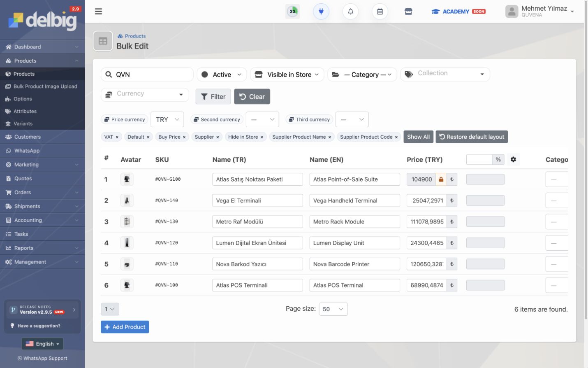The height and width of the screenshot is (368, 588).
Task: Open English language selector
Action: point(42,344)
